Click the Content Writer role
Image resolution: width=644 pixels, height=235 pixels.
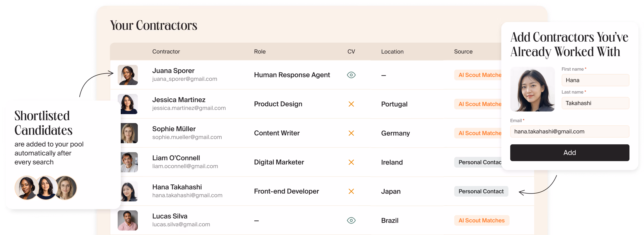click(277, 133)
